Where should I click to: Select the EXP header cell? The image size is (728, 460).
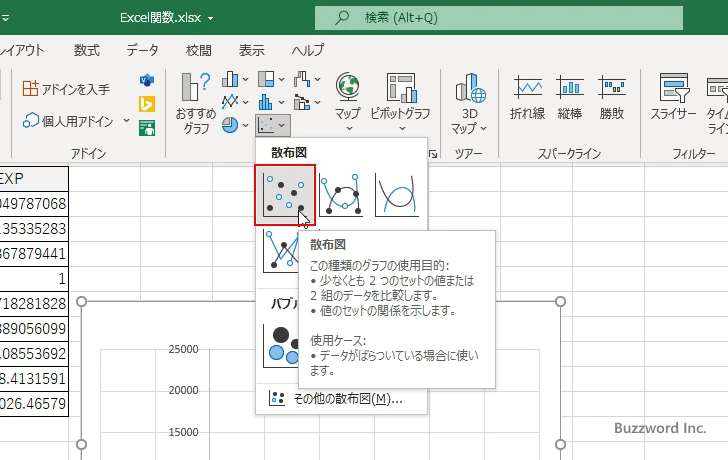[x=34, y=179]
